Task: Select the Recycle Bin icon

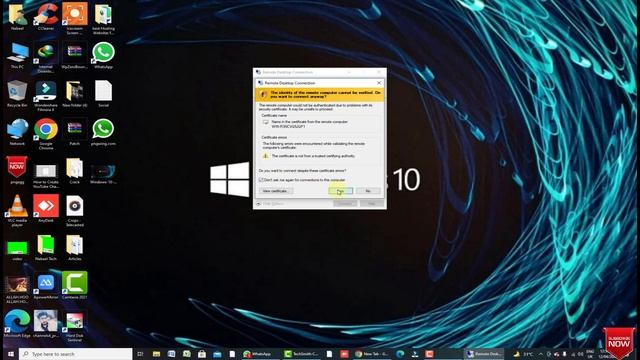Action: click(17, 93)
